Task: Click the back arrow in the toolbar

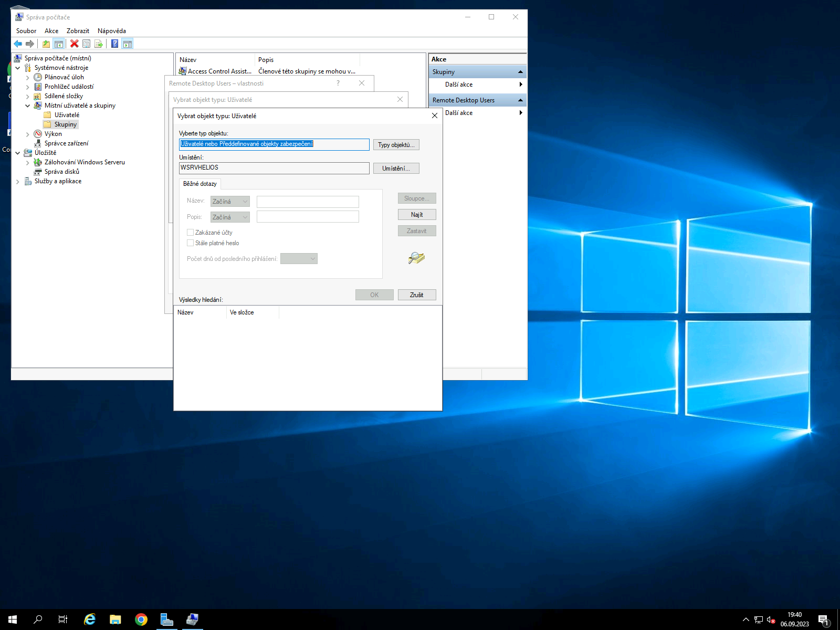Action: pos(18,44)
